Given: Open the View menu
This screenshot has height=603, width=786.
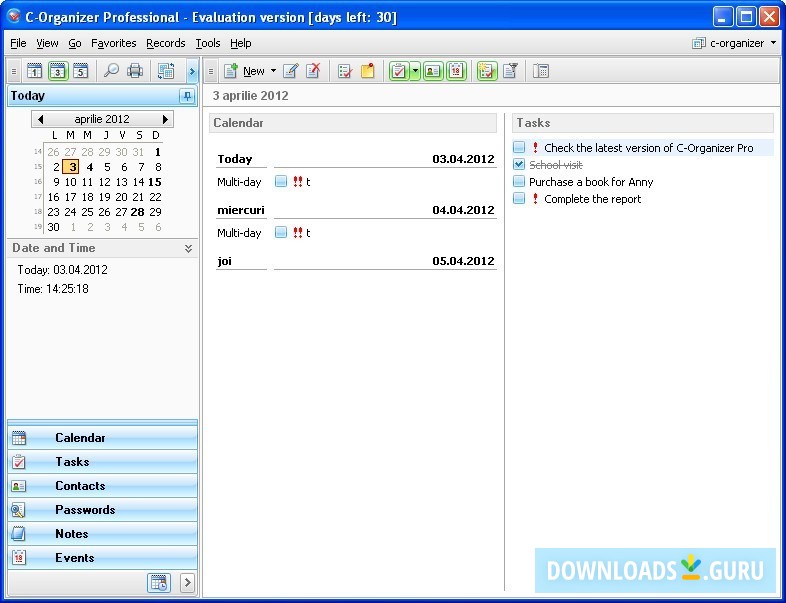Looking at the screenshot, I should pos(47,44).
